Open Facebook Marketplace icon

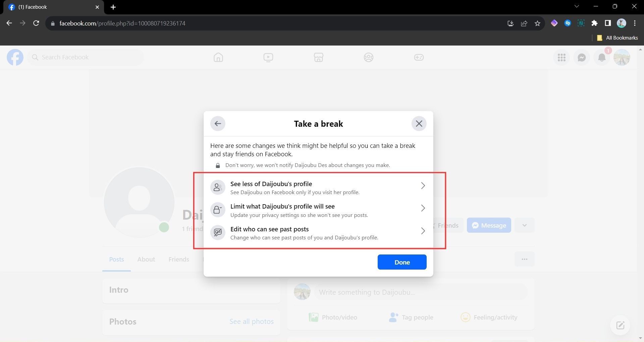(x=318, y=57)
